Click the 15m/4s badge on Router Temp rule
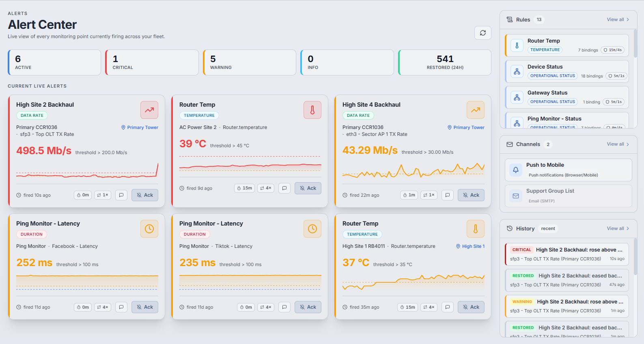Image resolution: width=644 pixels, height=344 pixels. (612, 50)
